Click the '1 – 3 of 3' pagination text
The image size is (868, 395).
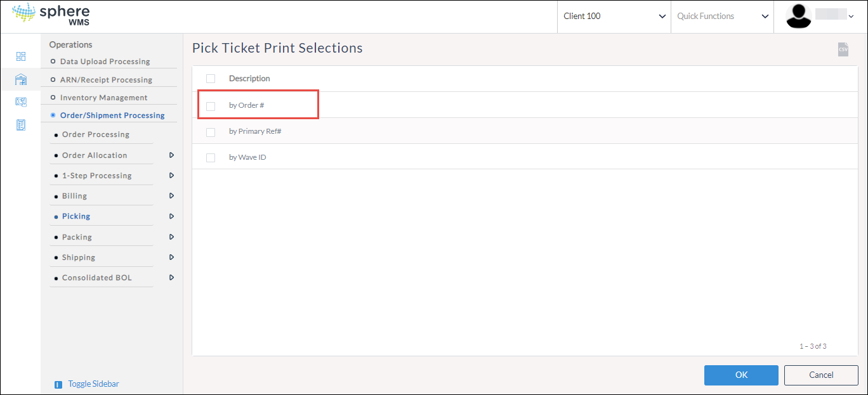pyautogui.click(x=813, y=346)
